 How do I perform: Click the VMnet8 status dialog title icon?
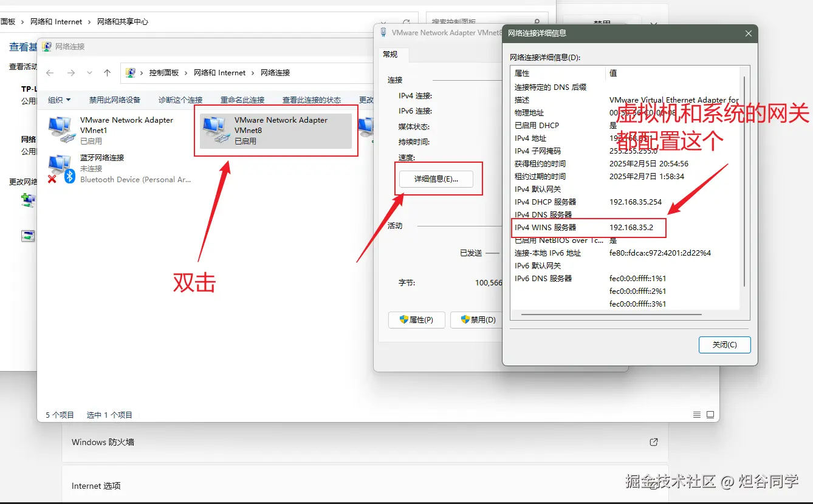[383, 33]
